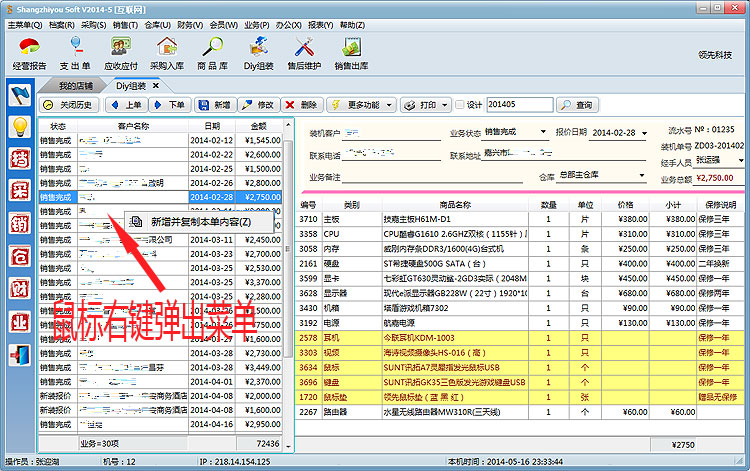The width and height of the screenshot is (750, 471).
Task: Open the 报表(Y) menu
Action: pos(320,25)
